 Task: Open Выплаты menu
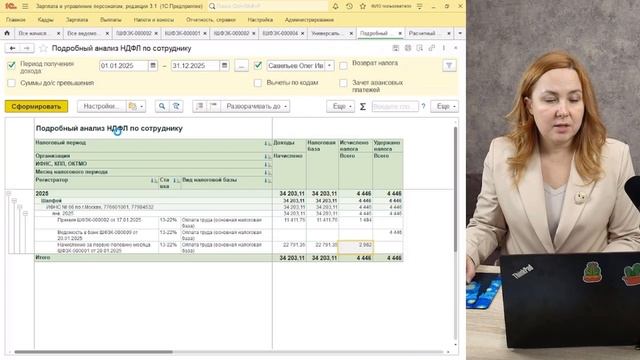(x=111, y=20)
